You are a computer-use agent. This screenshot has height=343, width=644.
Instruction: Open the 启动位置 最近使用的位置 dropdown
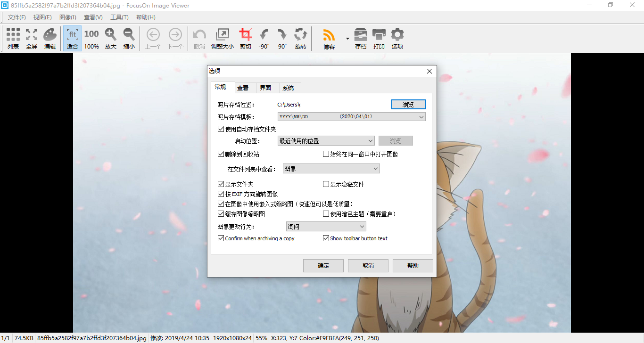[326, 141]
